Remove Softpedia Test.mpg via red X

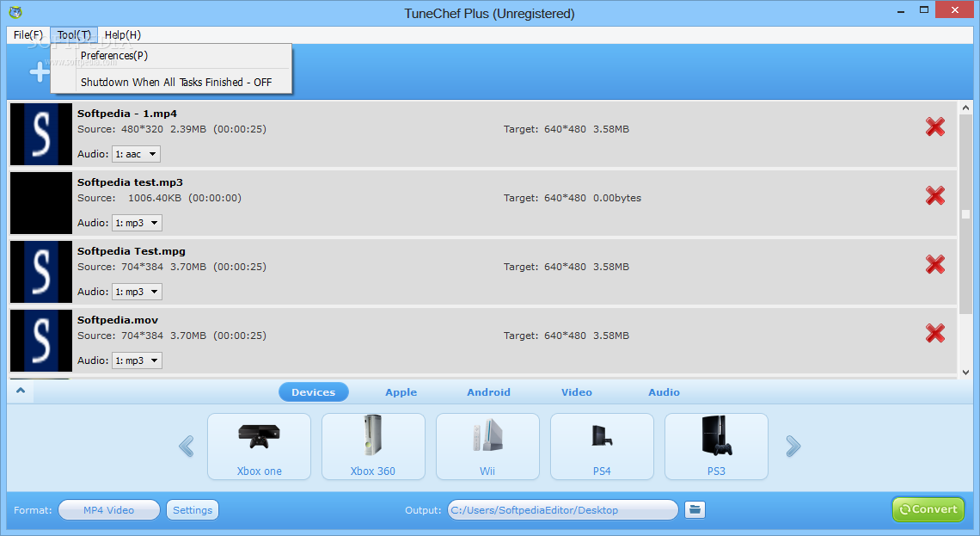(935, 265)
